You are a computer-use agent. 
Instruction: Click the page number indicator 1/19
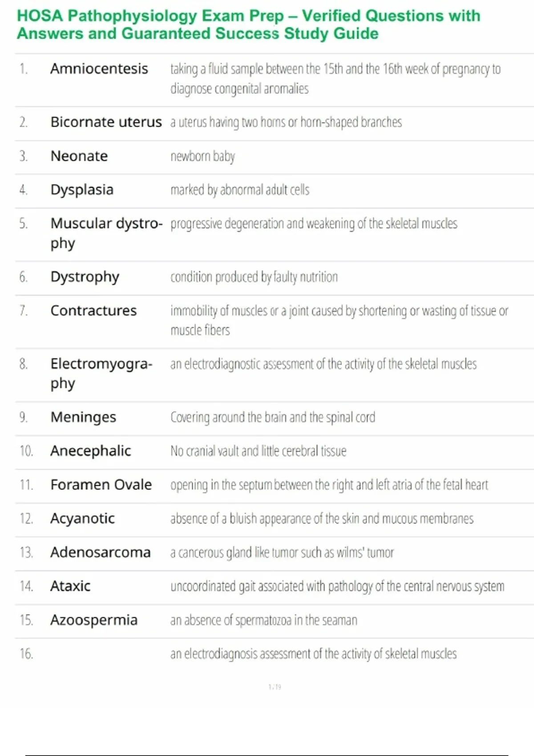pos(275,687)
